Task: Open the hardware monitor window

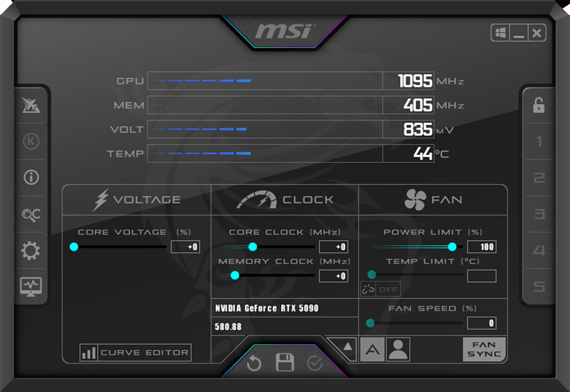Action: pyautogui.click(x=31, y=286)
